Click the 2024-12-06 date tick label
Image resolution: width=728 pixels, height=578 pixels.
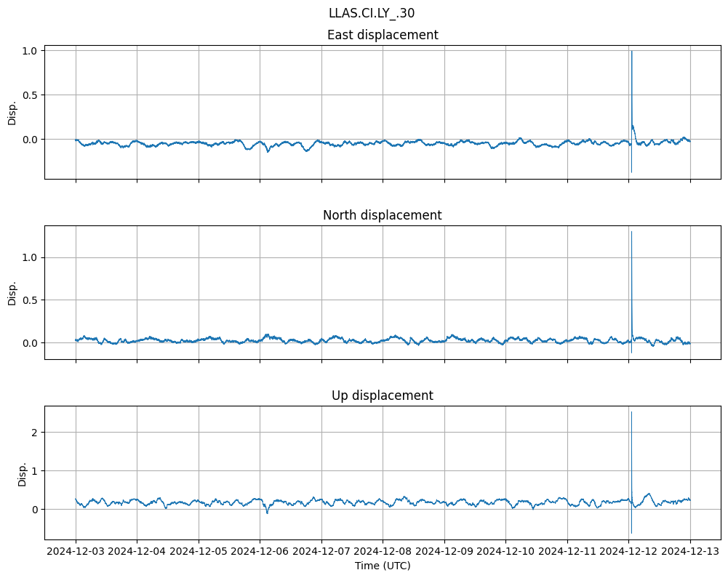[x=260, y=552]
